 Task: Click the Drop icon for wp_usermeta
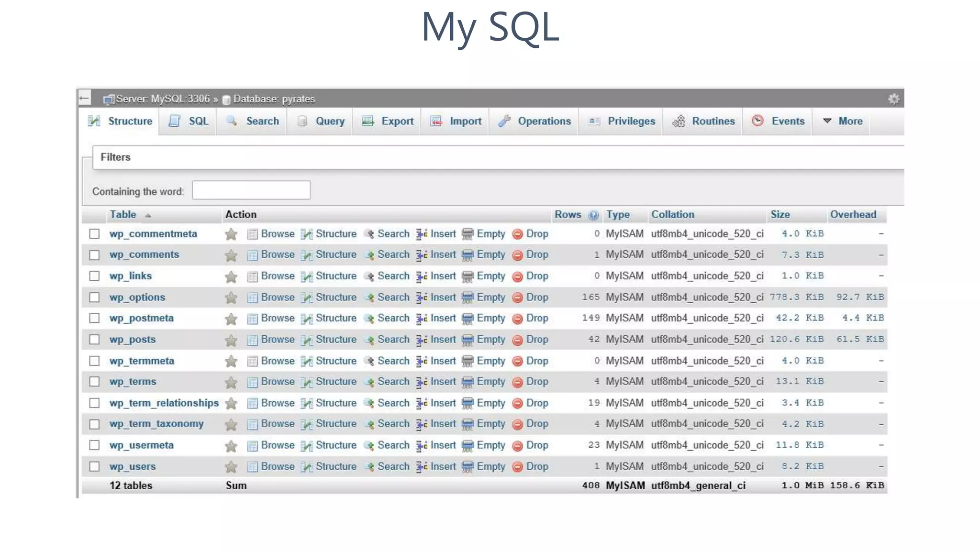(x=517, y=446)
